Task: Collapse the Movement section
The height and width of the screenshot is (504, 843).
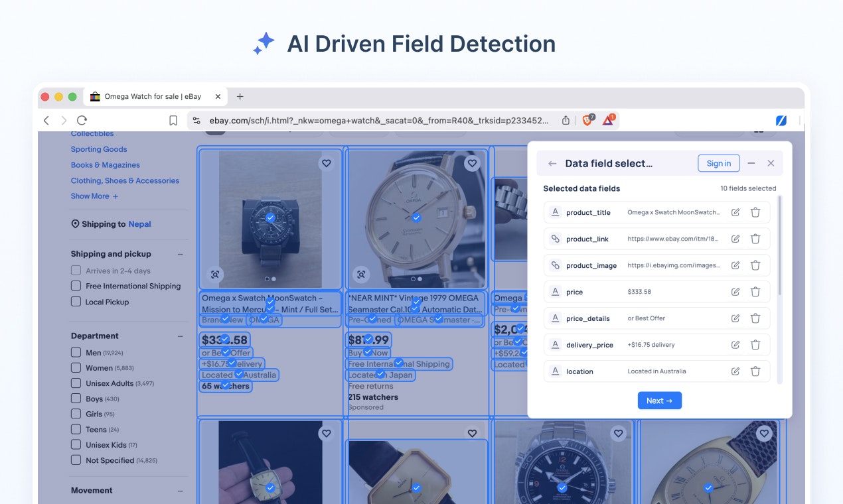Action: (x=181, y=491)
